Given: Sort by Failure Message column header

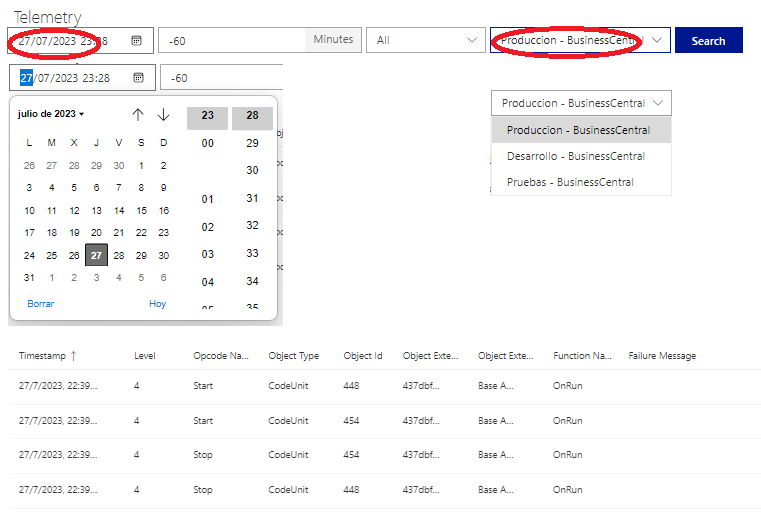Looking at the screenshot, I should click(662, 356).
